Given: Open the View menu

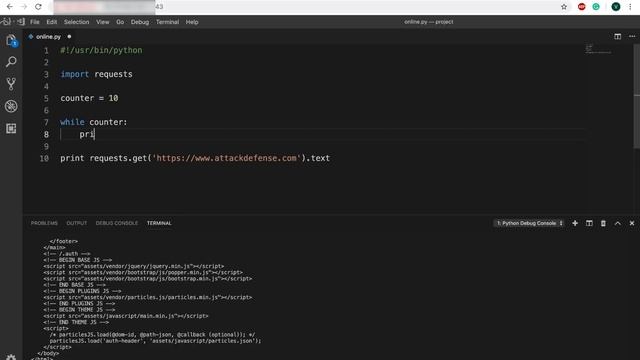Looking at the screenshot, I should [x=102, y=22].
